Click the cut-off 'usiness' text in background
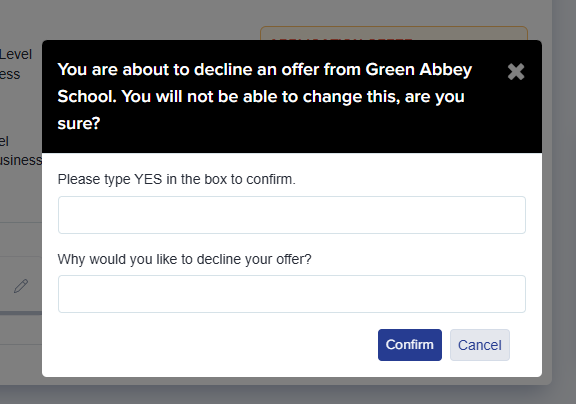Image resolution: width=576 pixels, height=404 pixels. [x=21, y=160]
